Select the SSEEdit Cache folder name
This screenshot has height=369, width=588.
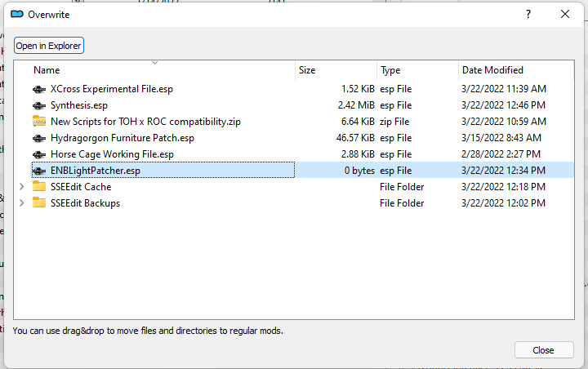point(81,187)
